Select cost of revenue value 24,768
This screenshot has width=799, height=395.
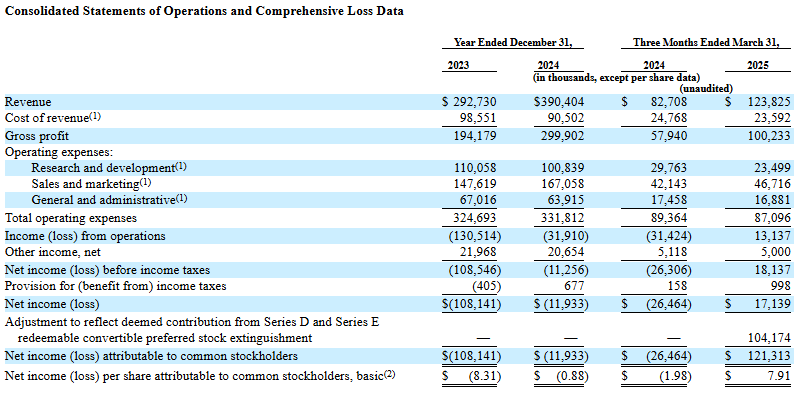(668, 118)
